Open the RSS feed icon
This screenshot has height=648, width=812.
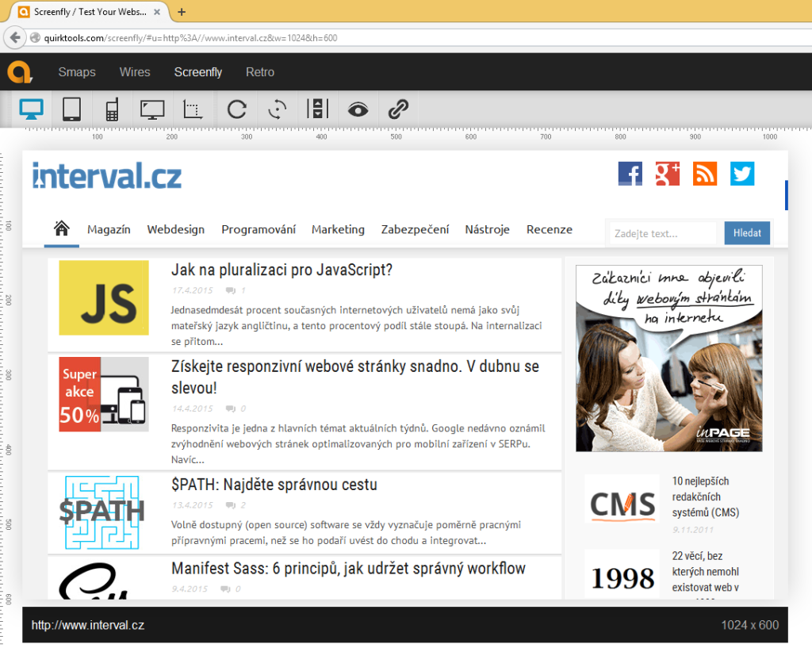tap(705, 174)
